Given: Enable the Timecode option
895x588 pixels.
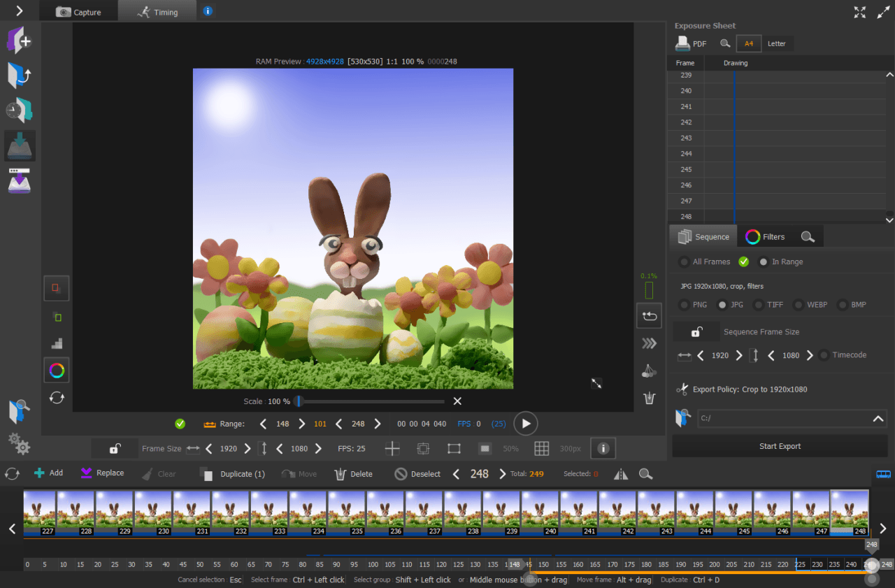Looking at the screenshot, I should (x=824, y=355).
